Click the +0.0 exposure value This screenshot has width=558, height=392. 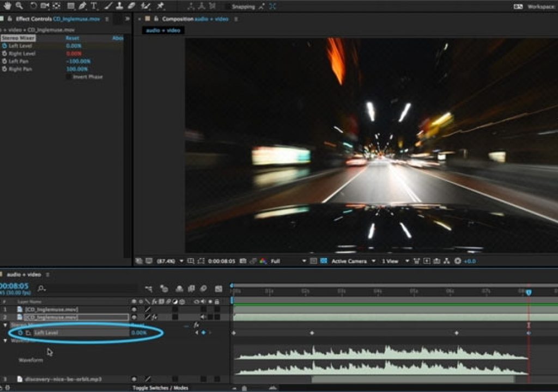coord(470,261)
